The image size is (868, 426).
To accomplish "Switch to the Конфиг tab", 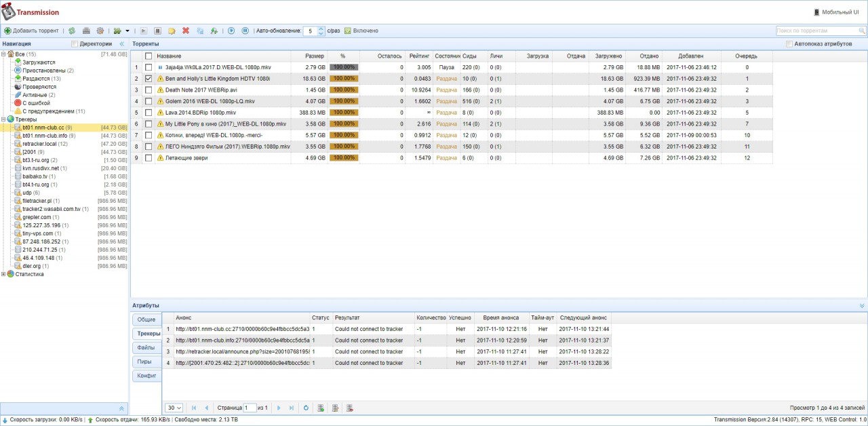I will click(146, 376).
